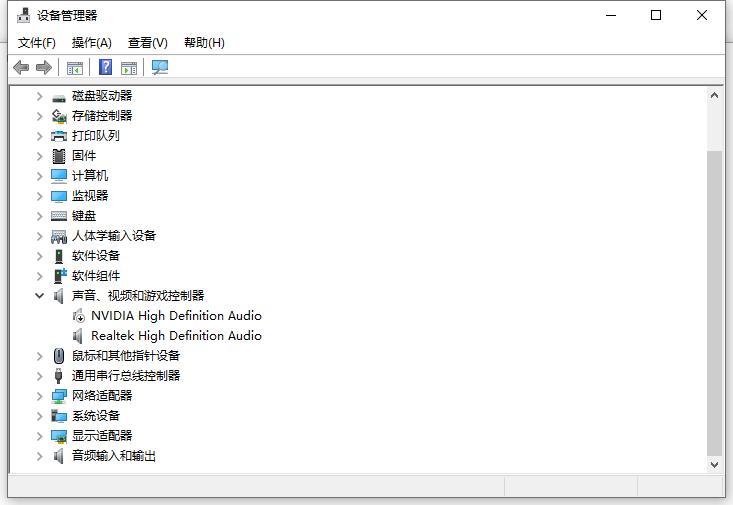This screenshot has width=733, height=505.
Task: Click the Back arrow toolbar icon
Action: pos(21,68)
